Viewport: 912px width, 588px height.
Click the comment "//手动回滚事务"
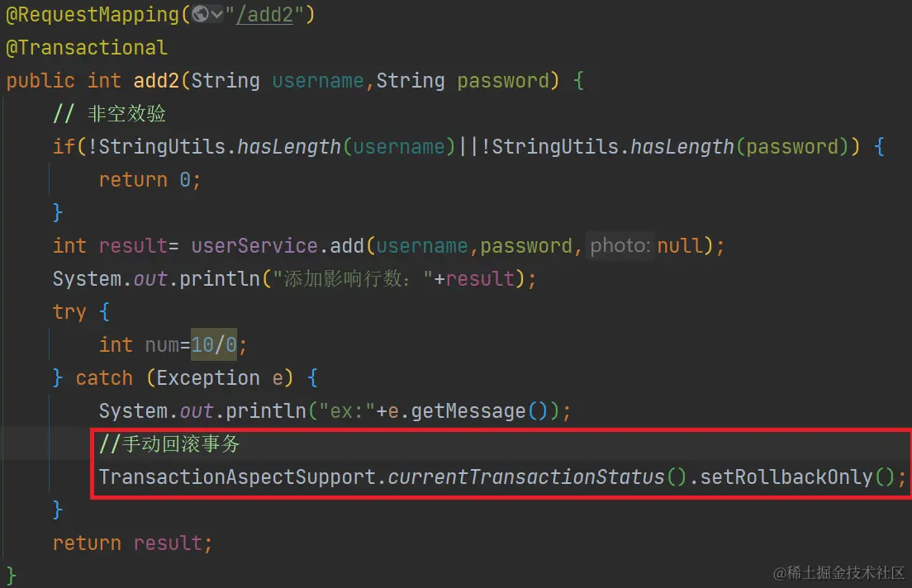[169, 443]
